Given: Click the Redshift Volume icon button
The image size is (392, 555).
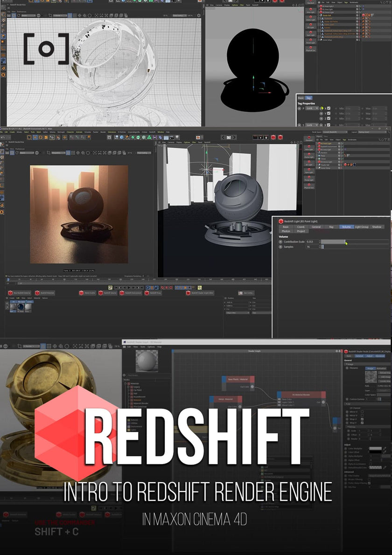Looking at the screenshot, I should pyautogui.click(x=107, y=293).
